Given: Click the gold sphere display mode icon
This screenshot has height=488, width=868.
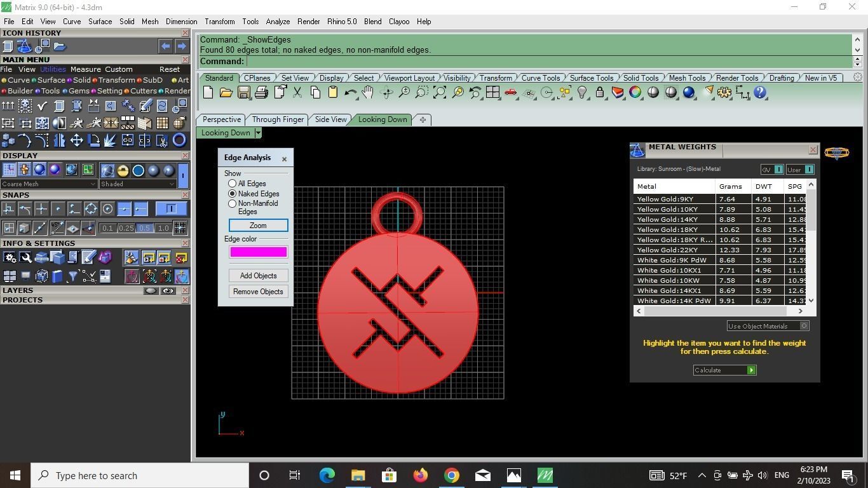Looking at the screenshot, I should (123, 170).
